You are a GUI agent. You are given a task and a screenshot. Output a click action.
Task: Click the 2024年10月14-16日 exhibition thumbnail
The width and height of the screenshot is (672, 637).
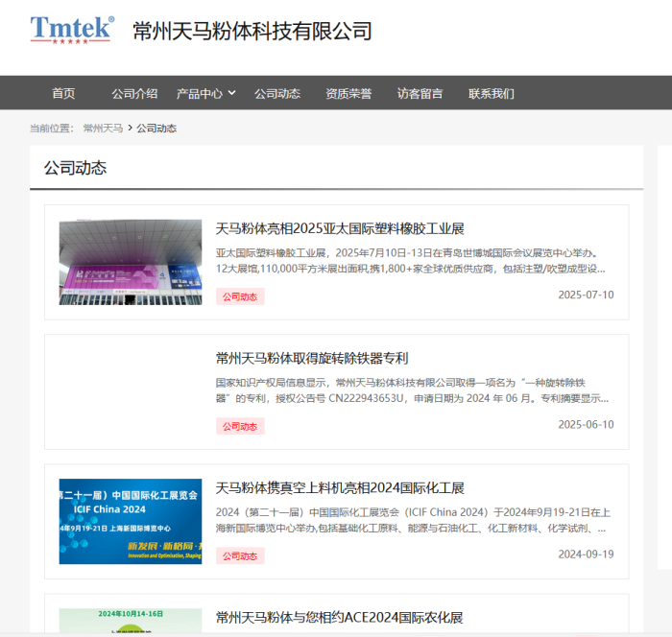(x=131, y=621)
